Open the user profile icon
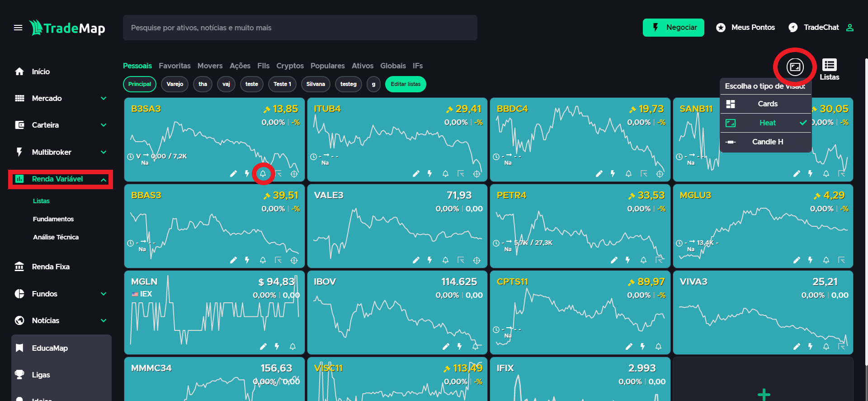Screen dimensions: 868x401 [x=850, y=28]
